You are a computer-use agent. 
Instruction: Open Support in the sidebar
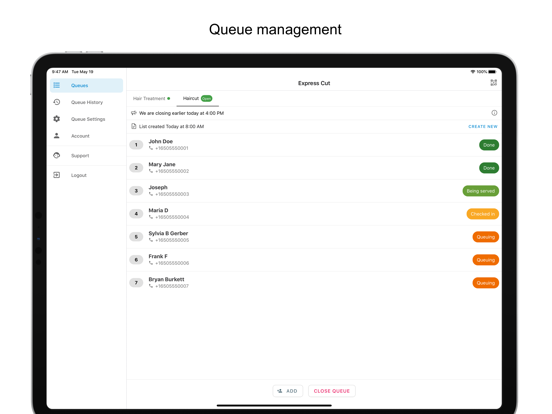pyautogui.click(x=86, y=156)
